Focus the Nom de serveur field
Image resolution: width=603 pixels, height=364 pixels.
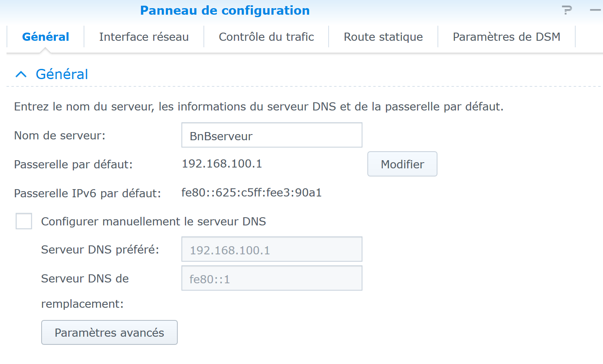(272, 135)
